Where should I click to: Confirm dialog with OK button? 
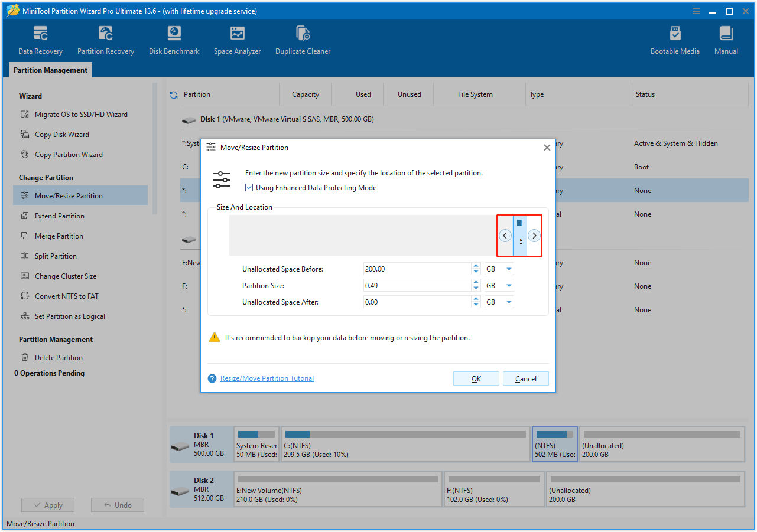(476, 379)
